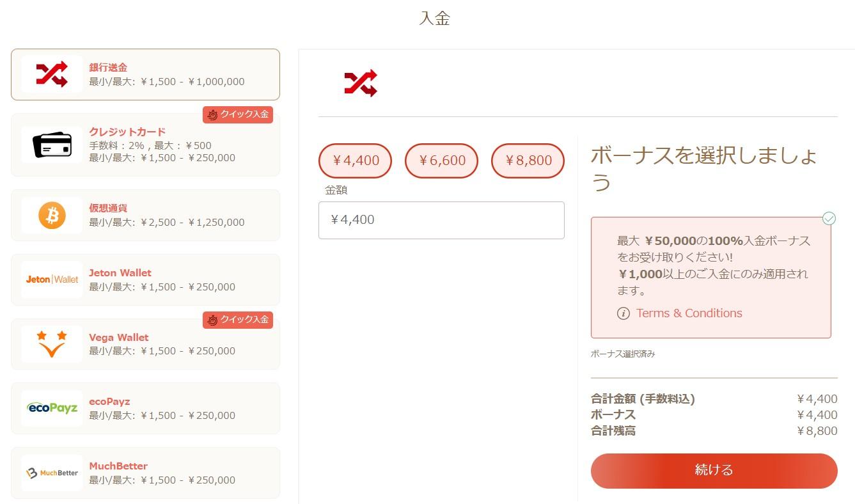Select the ¥4,400 preset amount
This screenshot has width=855, height=504.
[x=355, y=161]
